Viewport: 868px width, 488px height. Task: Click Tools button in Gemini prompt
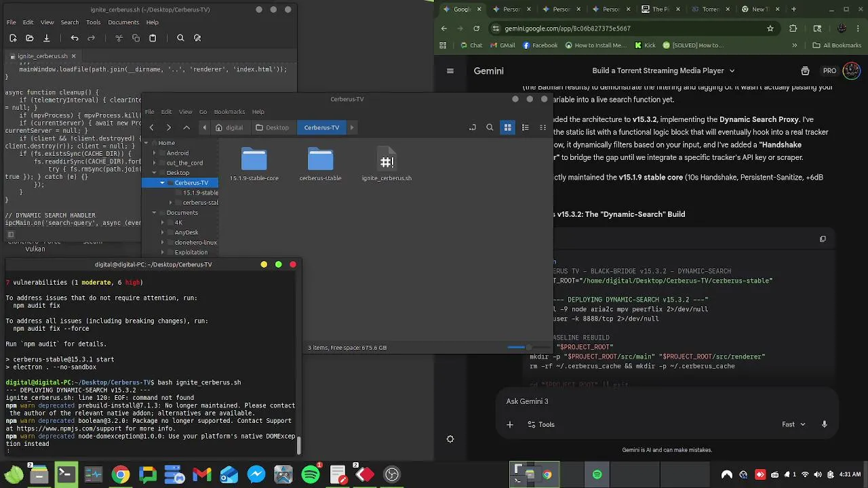tap(540, 424)
